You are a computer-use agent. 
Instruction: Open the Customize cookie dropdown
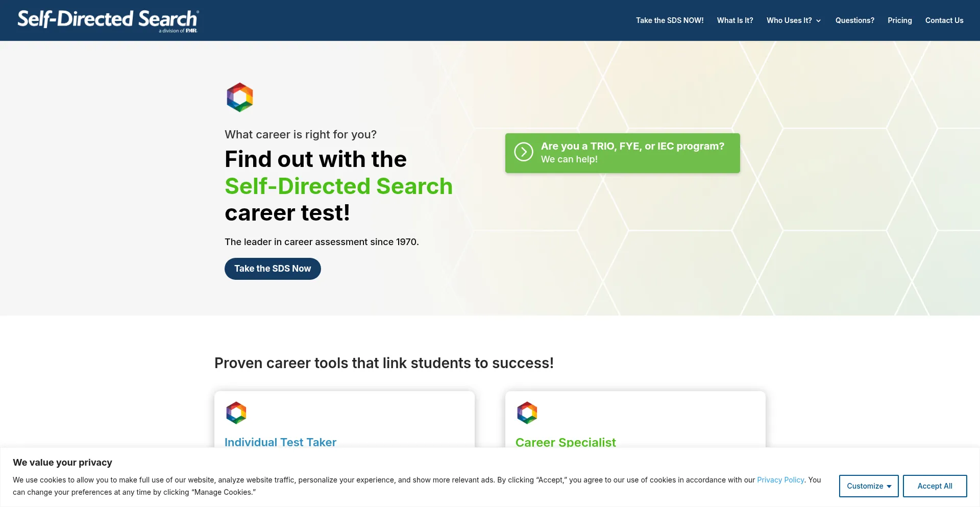[x=869, y=486]
